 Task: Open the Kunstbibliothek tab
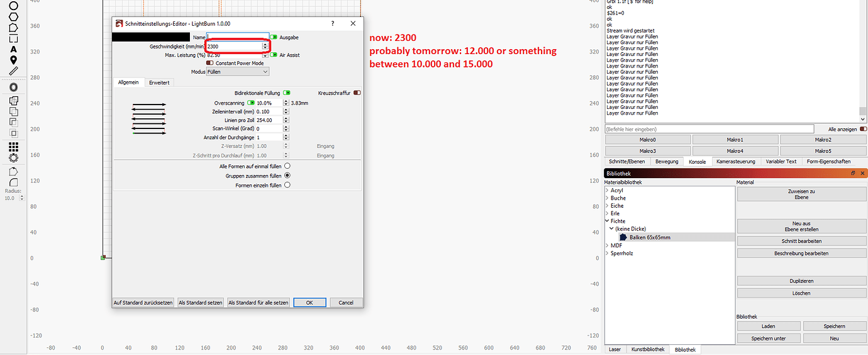(x=647, y=349)
